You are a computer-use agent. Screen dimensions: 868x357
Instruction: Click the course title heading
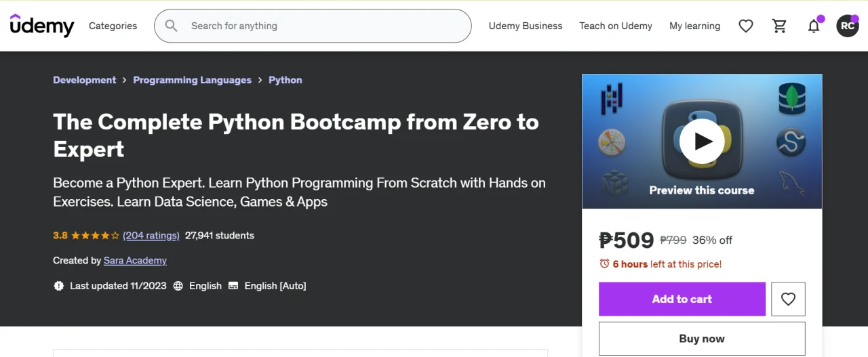(296, 135)
